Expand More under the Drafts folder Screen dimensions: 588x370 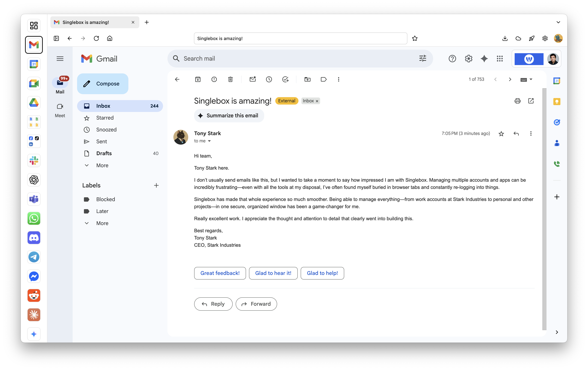click(x=102, y=165)
